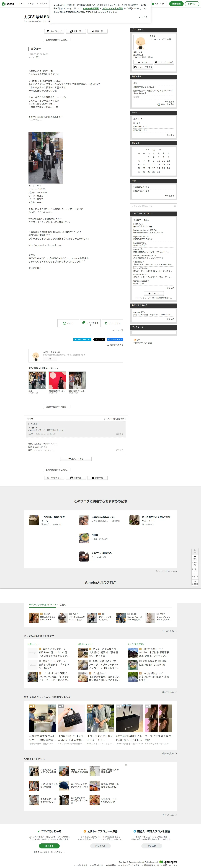Click the いいね smiley button
This screenshot has height=868, width=201.
pyautogui.click(x=68, y=323)
